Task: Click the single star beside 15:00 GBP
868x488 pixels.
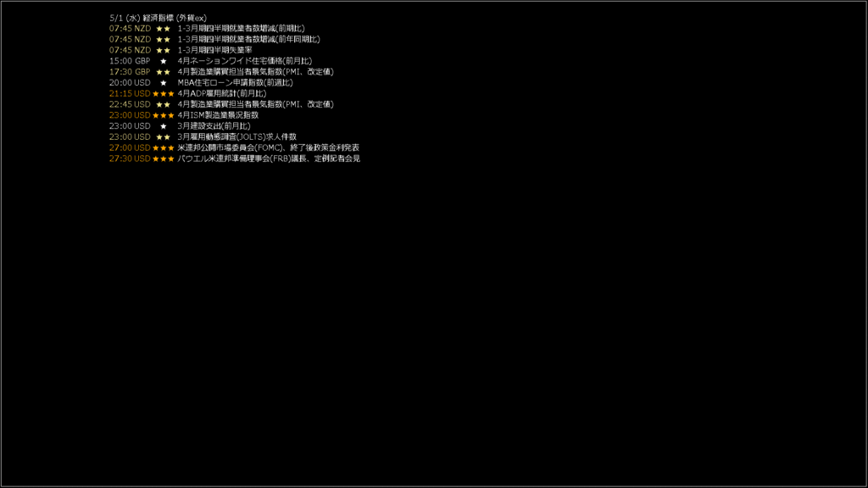Action: tap(164, 61)
